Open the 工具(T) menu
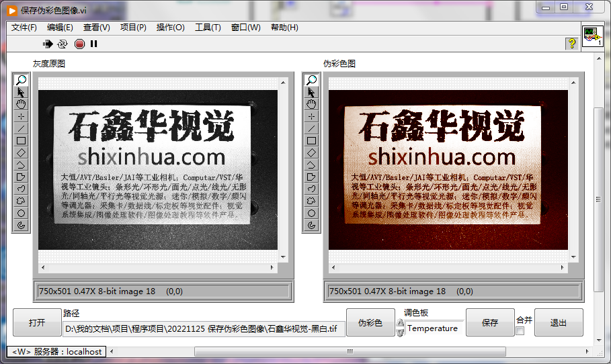Screen dimensions: 611x364 [x=208, y=28]
